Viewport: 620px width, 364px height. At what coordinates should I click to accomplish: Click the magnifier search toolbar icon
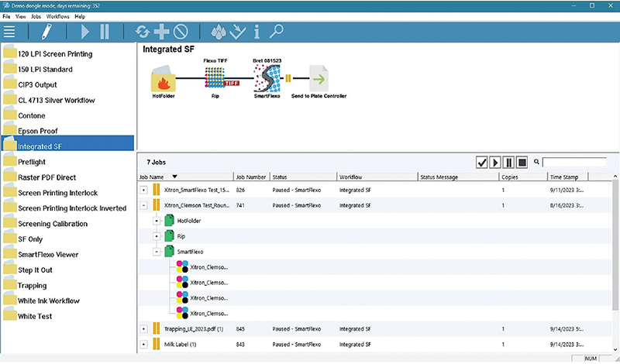(x=276, y=31)
